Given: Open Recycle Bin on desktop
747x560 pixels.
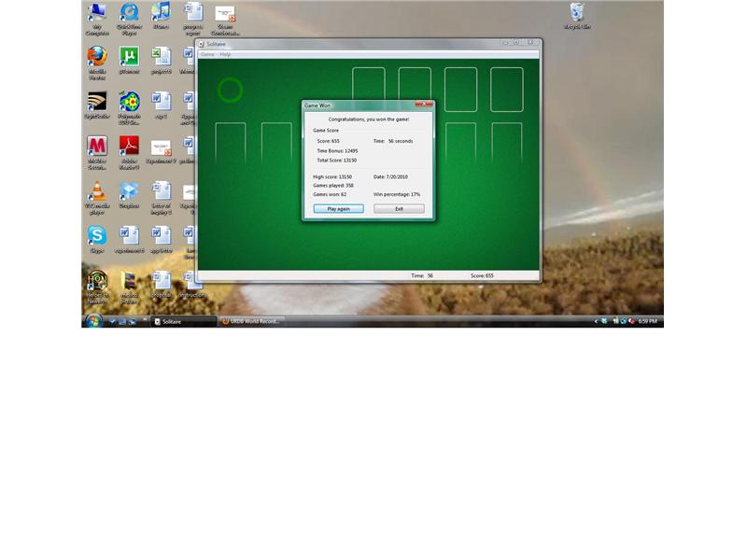Looking at the screenshot, I should click(x=577, y=16).
